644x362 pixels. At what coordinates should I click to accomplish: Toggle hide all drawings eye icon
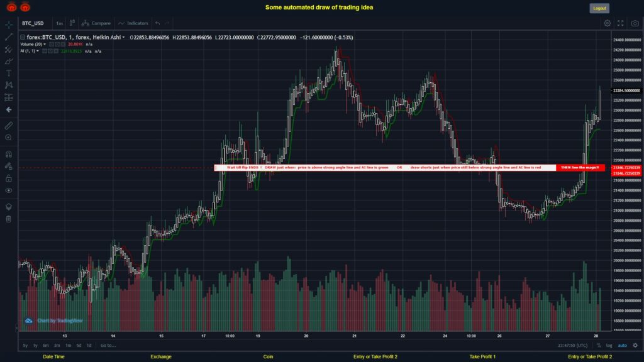click(x=9, y=190)
